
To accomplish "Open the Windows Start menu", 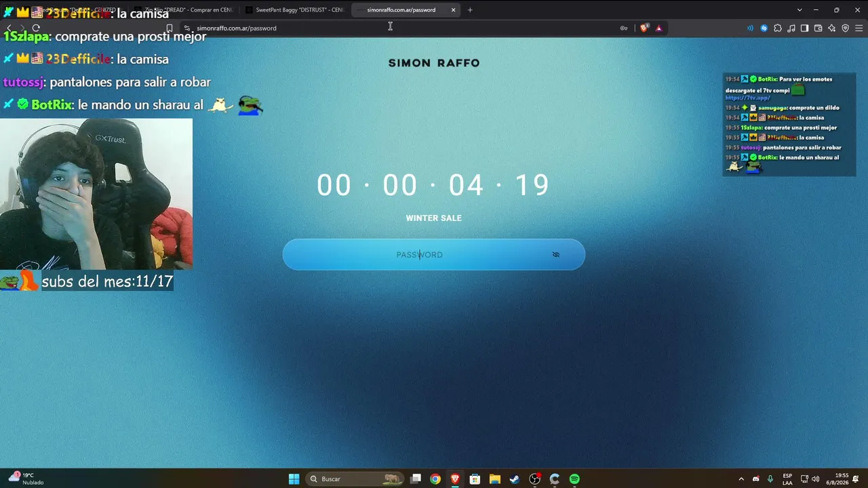I will point(294,479).
